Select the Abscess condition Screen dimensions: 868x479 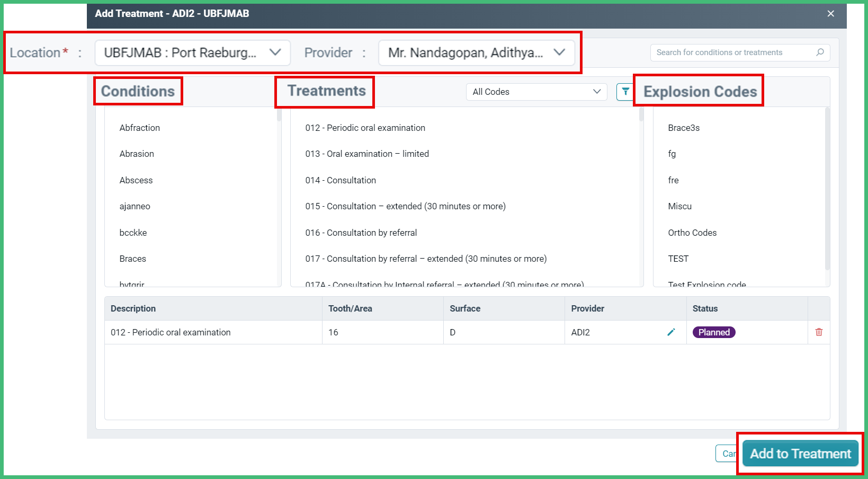136,180
